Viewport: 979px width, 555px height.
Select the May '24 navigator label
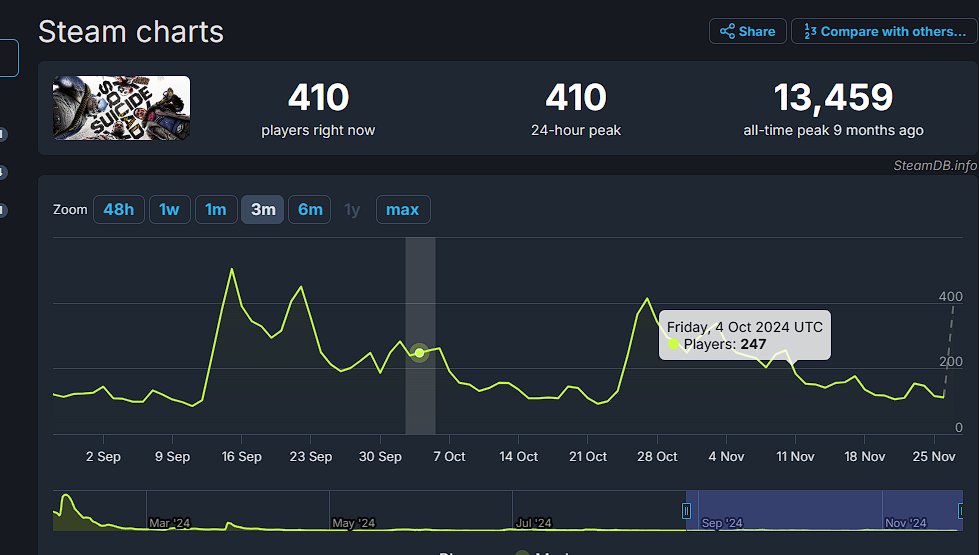[x=353, y=523]
